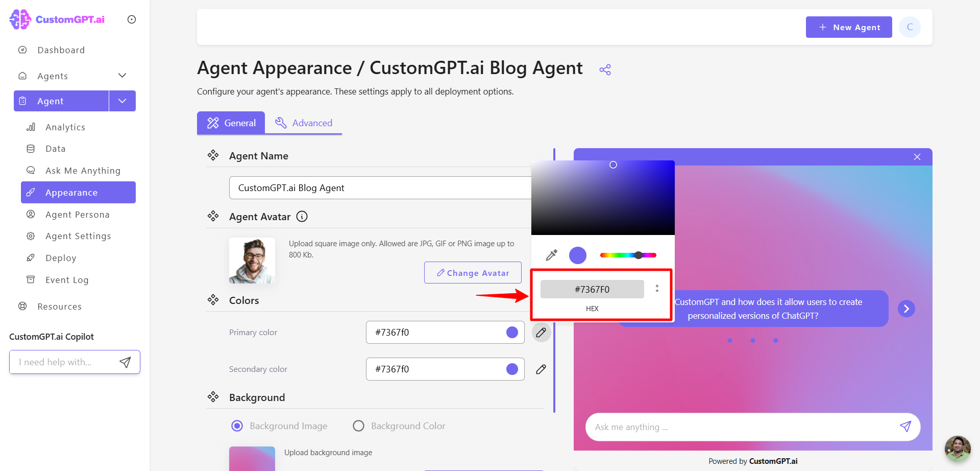Select the Background Color radio button
This screenshot has width=980, height=471.
359,426
